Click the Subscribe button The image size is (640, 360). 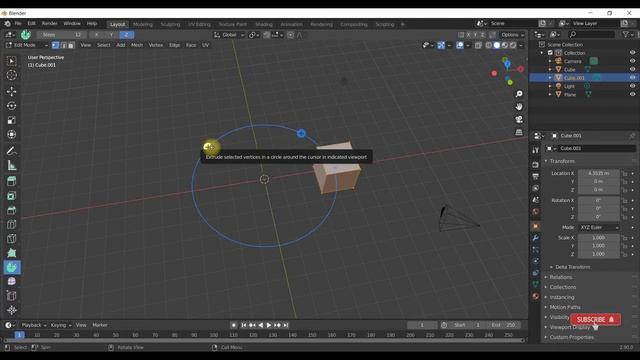(596, 320)
